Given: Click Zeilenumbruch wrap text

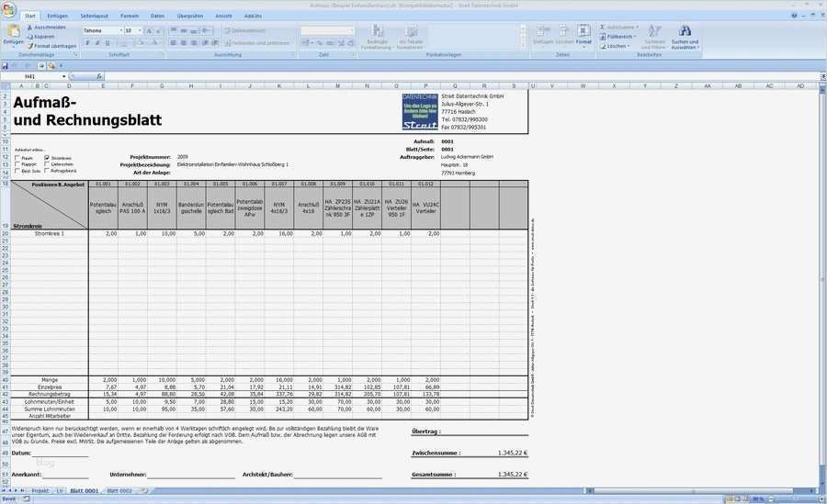Looking at the screenshot, I should click(x=245, y=31).
